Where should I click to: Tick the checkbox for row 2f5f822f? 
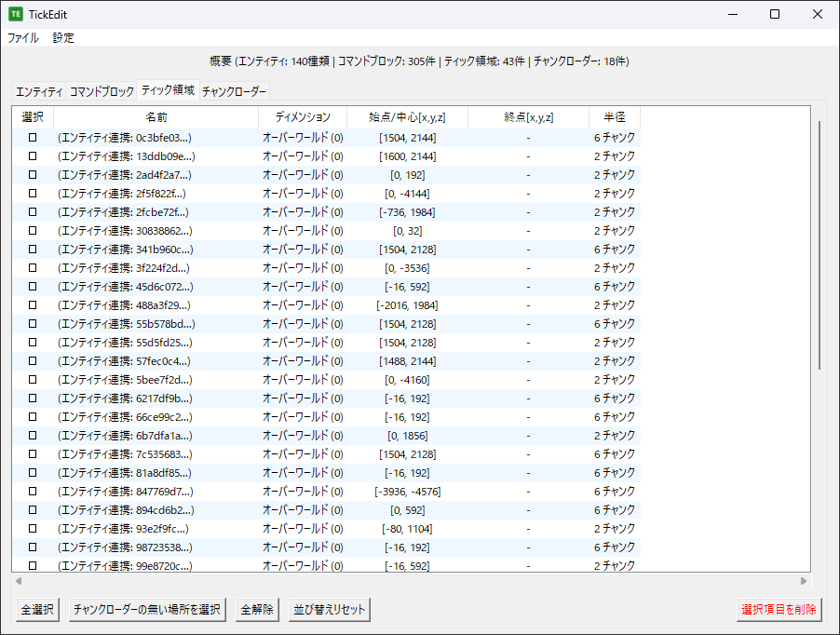click(x=33, y=194)
